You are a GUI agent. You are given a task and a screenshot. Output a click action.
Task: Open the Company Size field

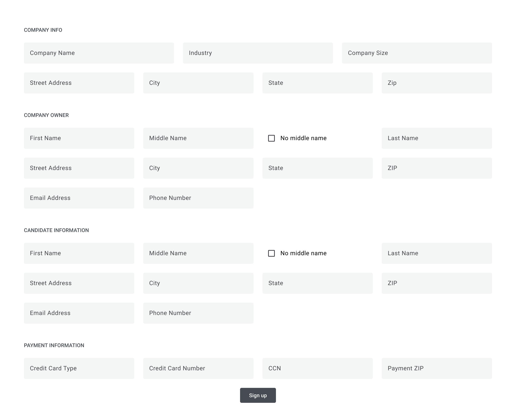pos(417,53)
